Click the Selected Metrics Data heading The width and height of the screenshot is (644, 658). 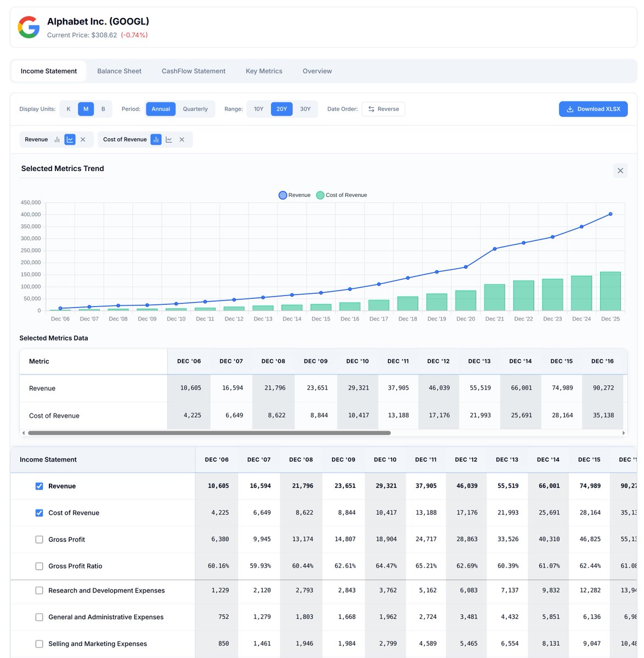click(x=54, y=338)
